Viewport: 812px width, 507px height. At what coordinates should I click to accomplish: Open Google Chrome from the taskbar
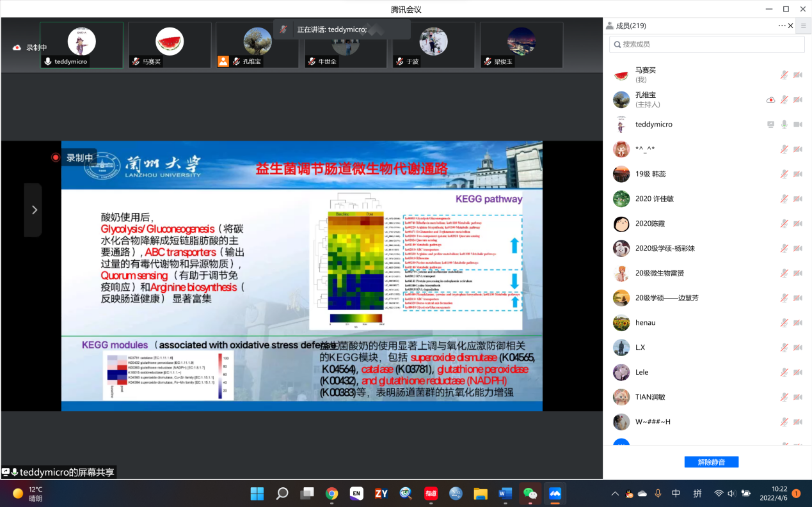coord(331,493)
